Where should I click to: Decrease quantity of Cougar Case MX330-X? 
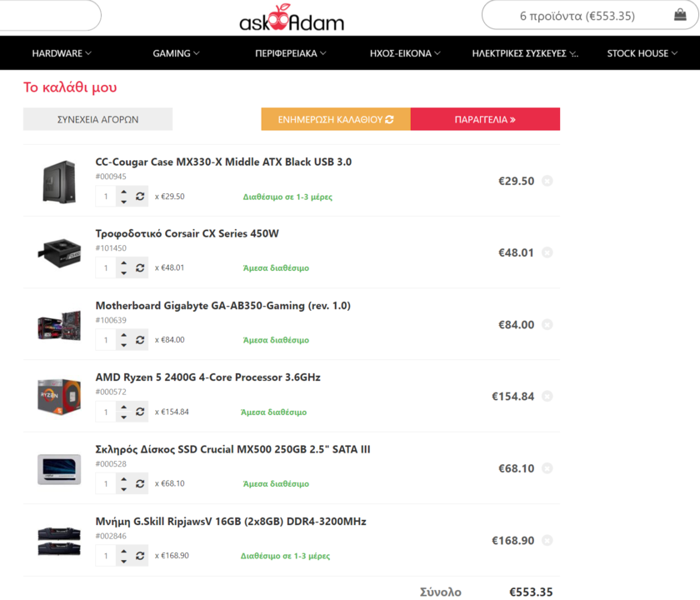(123, 202)
